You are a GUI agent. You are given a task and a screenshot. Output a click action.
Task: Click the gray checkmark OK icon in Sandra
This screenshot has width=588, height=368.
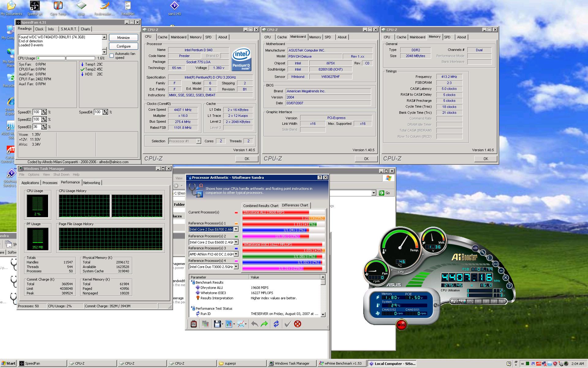287,324
